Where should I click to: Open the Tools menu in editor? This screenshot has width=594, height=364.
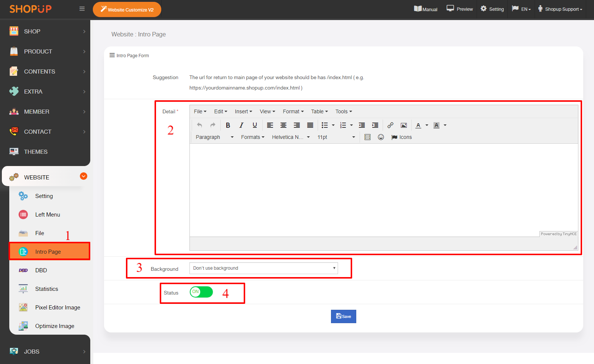pyautogui.click(x=344, y=111)
